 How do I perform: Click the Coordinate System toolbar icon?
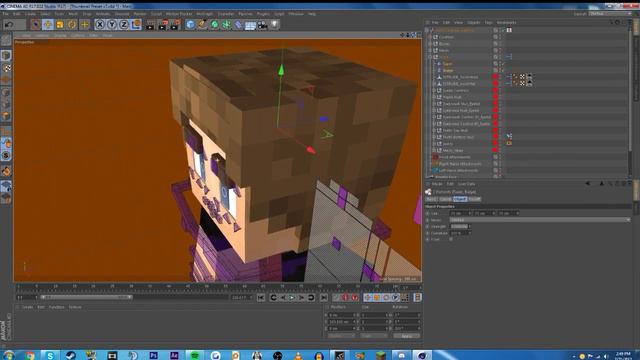pyautogui.click(x=136, y=24)
